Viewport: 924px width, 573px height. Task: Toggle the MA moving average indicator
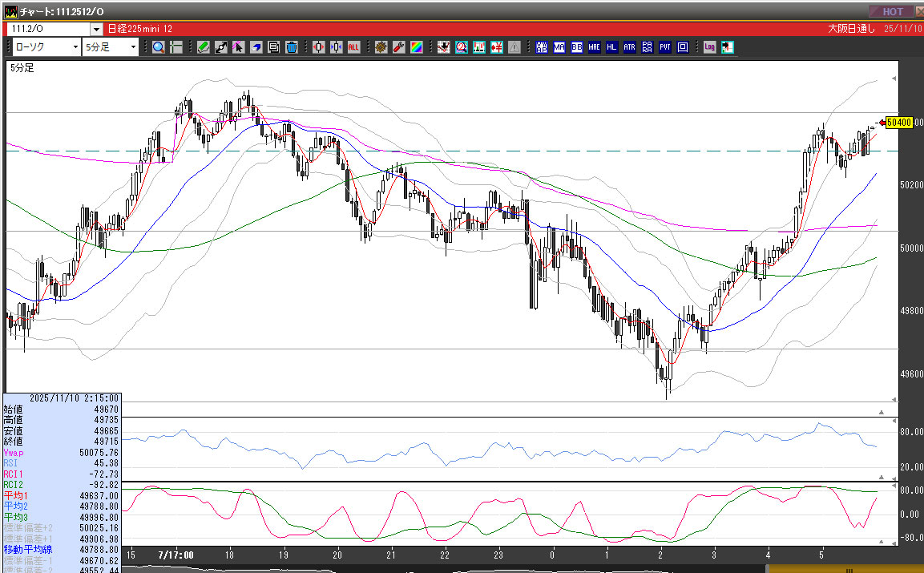(x=559, y=47)
